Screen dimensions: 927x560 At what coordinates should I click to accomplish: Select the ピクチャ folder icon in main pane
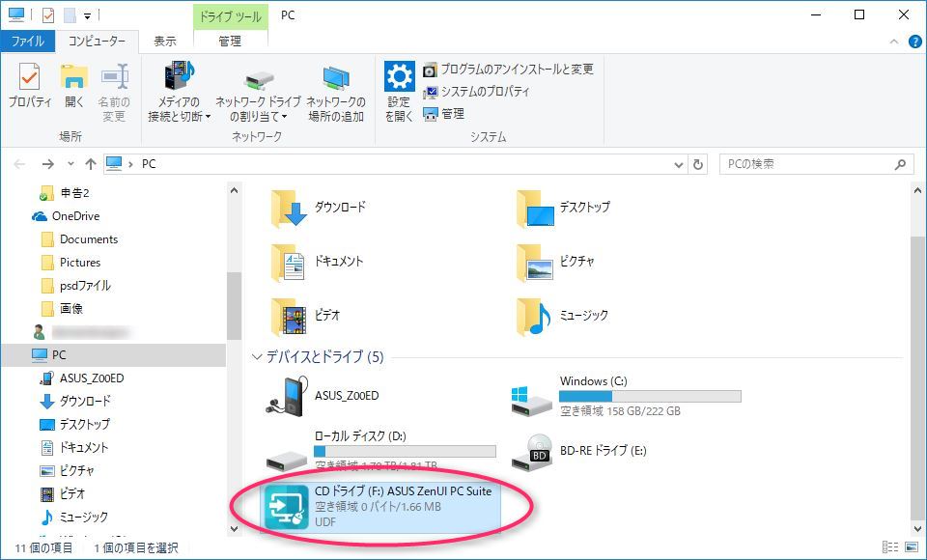pos(535,262)
